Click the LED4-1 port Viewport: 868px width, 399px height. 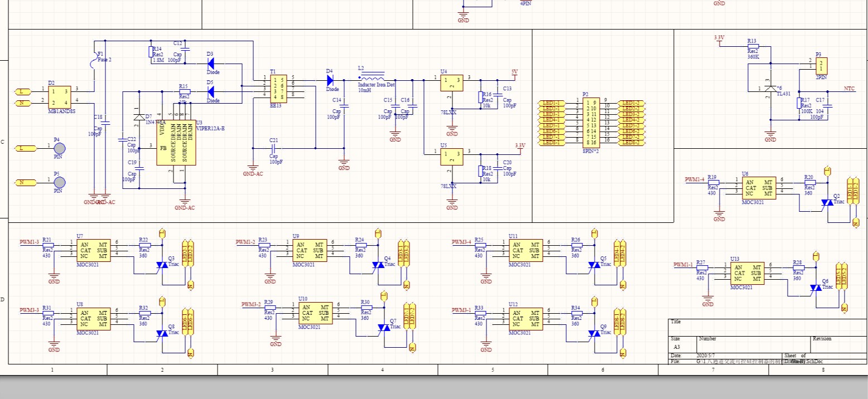(551, 120)
